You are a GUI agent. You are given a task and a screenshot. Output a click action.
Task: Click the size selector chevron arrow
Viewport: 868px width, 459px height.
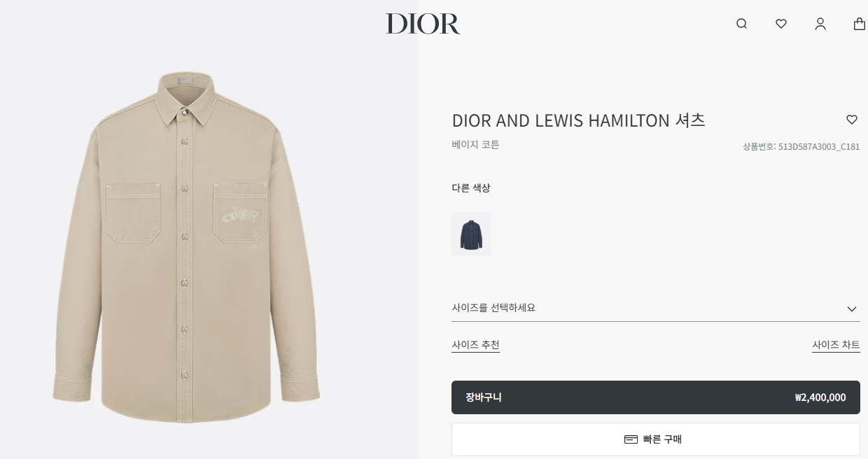pos(852,309)
